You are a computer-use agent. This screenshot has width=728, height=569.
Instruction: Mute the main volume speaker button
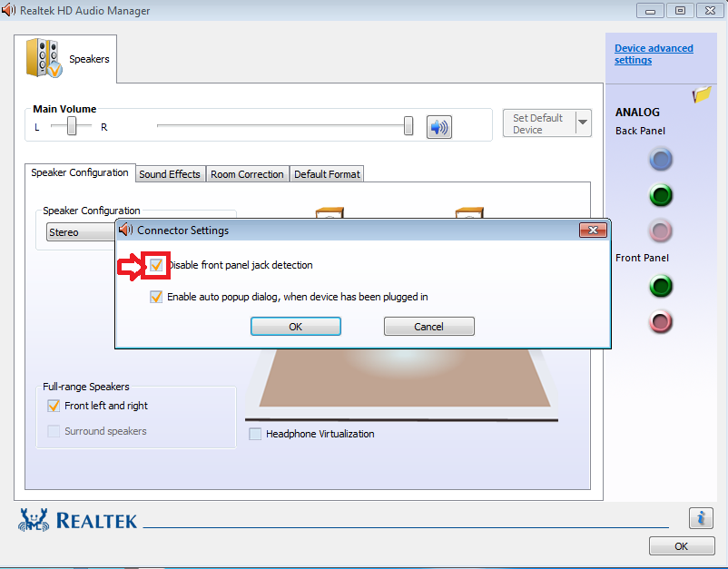pyautogui.click(x=438, y=127)
